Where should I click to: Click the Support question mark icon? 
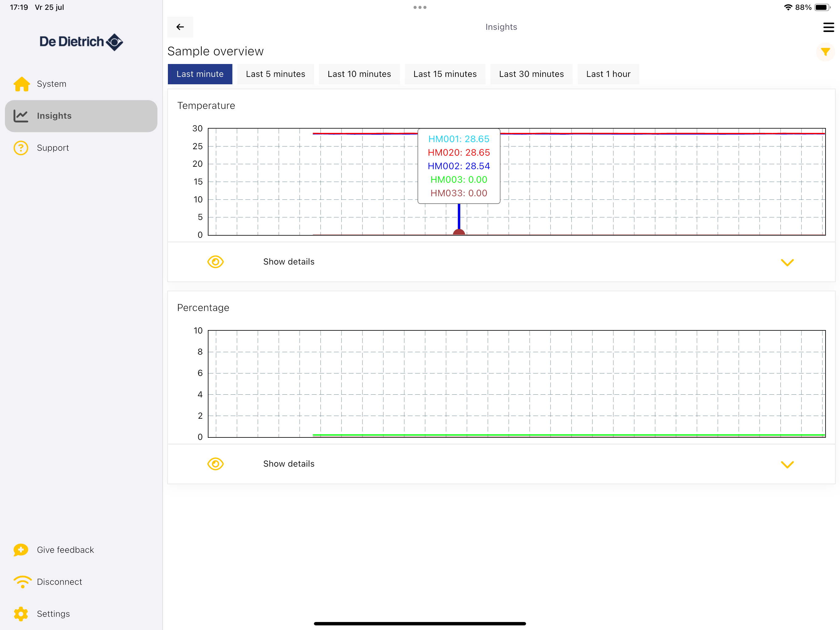[21, 148]
